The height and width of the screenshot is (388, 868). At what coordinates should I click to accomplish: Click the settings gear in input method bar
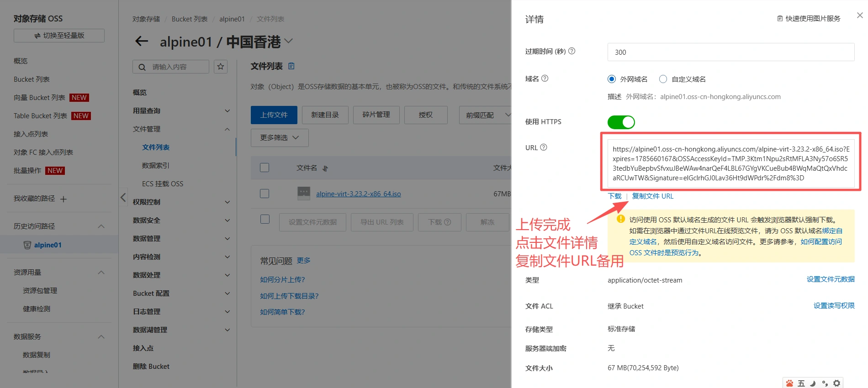click(x=836, y=383)
